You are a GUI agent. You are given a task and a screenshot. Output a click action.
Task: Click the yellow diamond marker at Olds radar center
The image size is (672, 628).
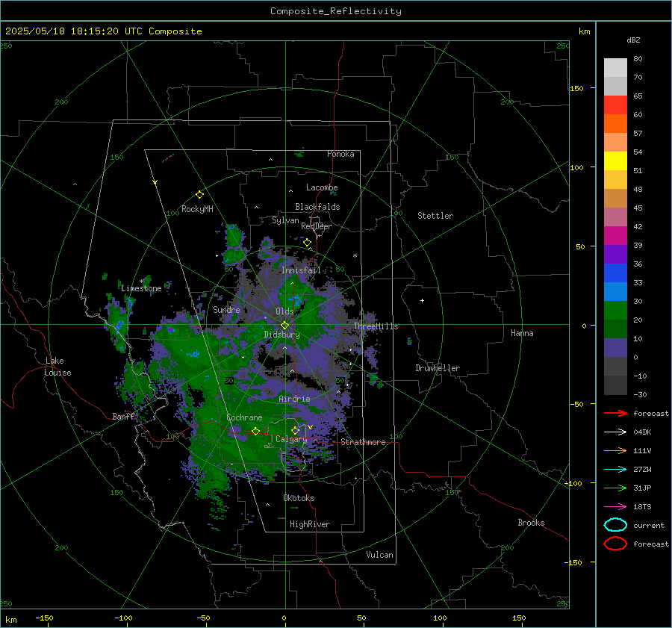(x=284, y=326)
